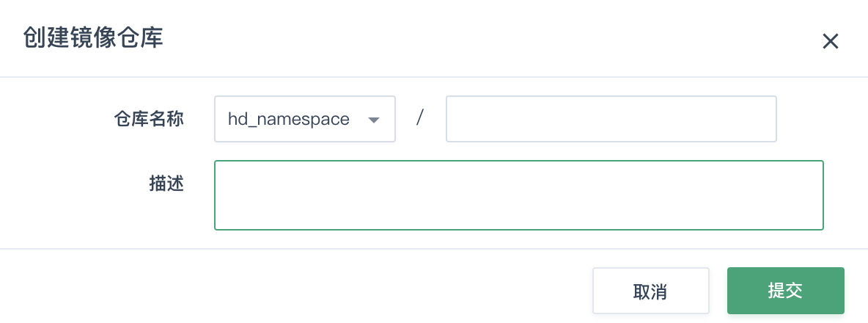The height and width of the screenshot is (323, 868).
Task: Place the cursor in the green-bordered description box
Action: pos(519,195)
